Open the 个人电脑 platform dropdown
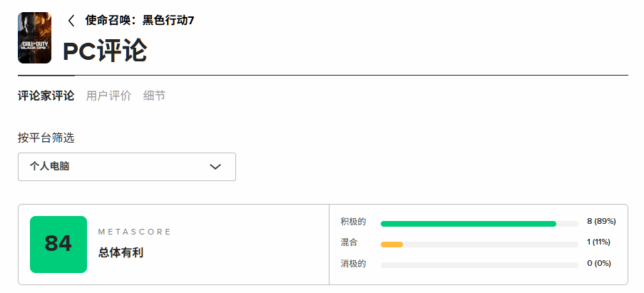644x293 pixels. coord(126,167)
